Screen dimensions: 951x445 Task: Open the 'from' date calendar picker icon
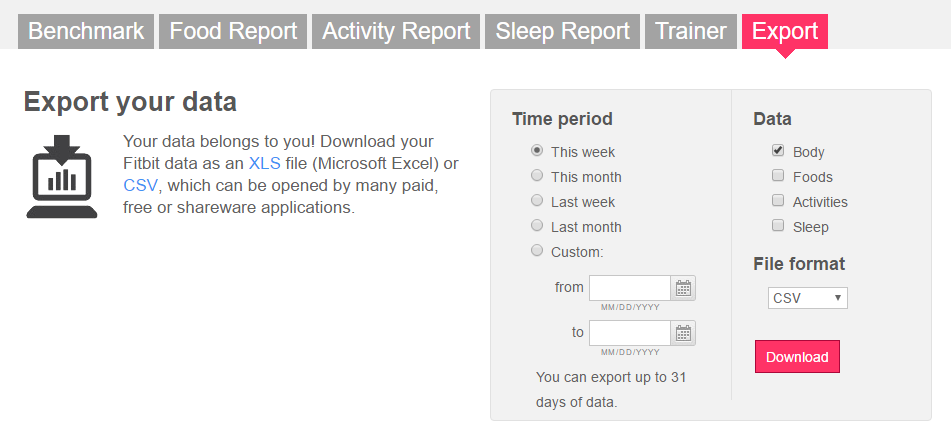[684, 288]
